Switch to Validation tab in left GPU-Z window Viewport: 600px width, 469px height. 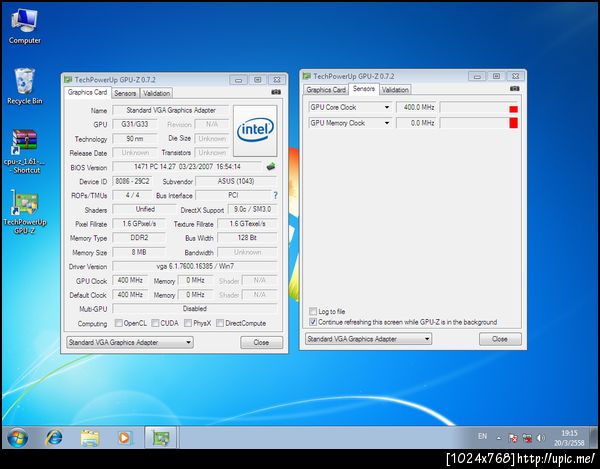[157, 93]
